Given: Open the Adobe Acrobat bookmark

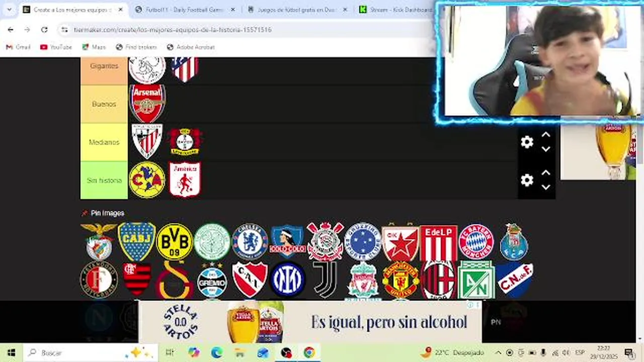Looking at the screenshot, I should coord(190,47).
